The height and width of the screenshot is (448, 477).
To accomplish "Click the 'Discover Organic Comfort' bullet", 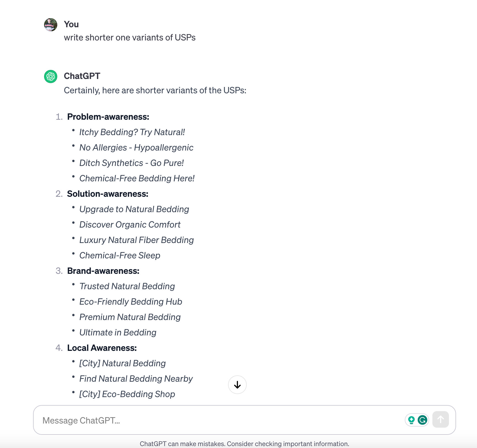I will [130, 225].
